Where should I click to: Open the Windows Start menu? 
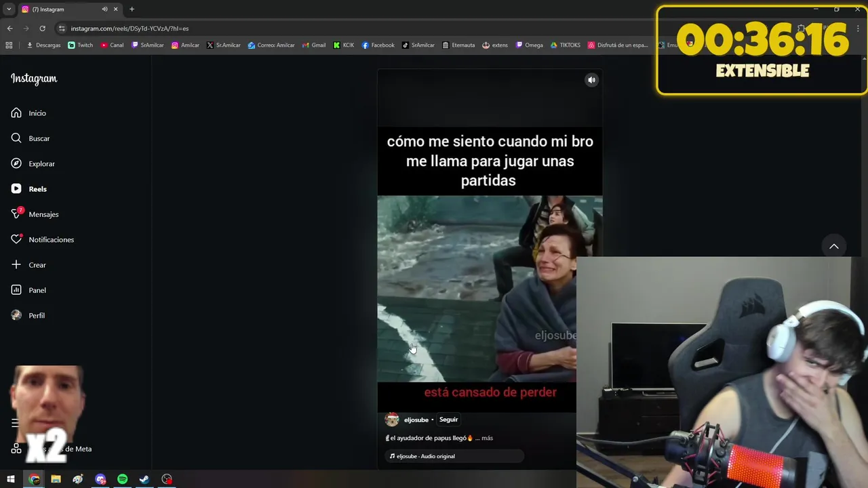tap(12, 479)
